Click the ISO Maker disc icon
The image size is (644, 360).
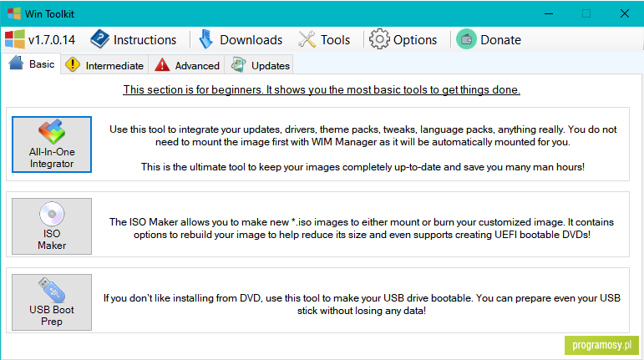pyautogui.click(x=52, y=214)
